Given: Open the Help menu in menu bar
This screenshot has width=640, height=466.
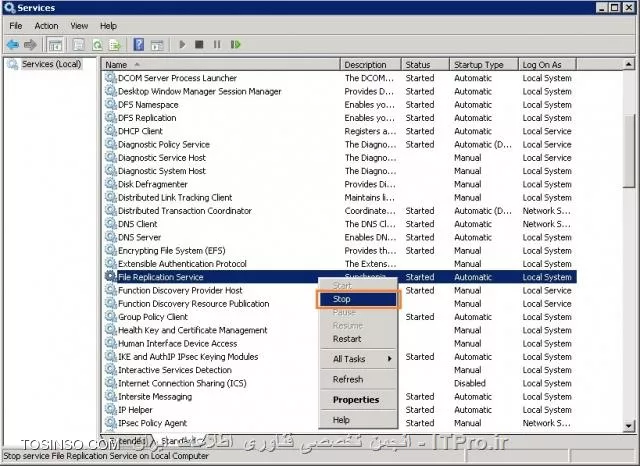Looking at the screenshot, I should click(x=108, y=26).
